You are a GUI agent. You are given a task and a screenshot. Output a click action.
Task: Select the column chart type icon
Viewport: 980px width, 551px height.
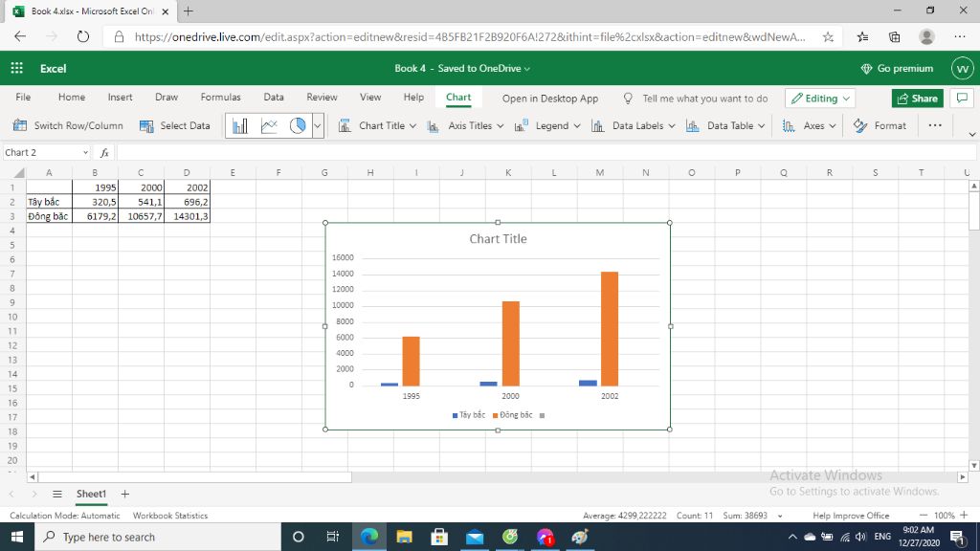click(x=240, y=125)
